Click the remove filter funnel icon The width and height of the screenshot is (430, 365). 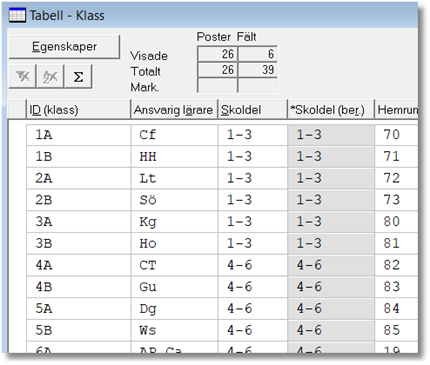pos(22,77)
